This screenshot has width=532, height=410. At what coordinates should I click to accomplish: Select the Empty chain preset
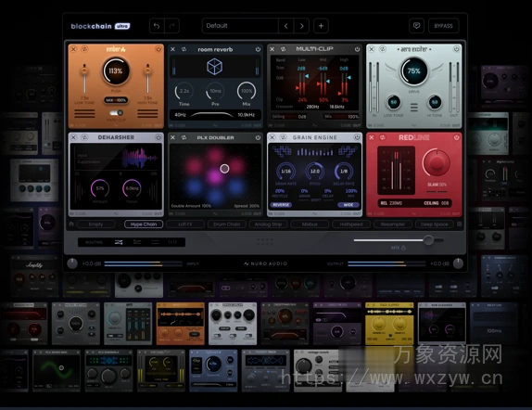[x=96, y=224]
